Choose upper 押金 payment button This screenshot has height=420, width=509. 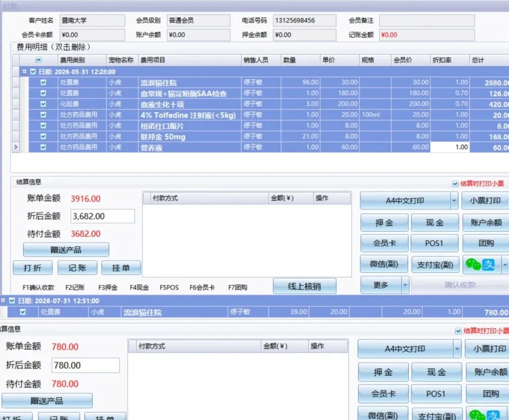[x=385, y=223]
